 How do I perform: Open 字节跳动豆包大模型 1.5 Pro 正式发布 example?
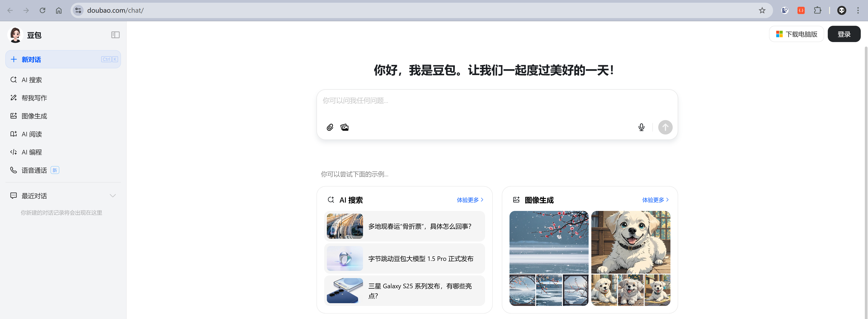pyautogui.click(x=404, y=258)
